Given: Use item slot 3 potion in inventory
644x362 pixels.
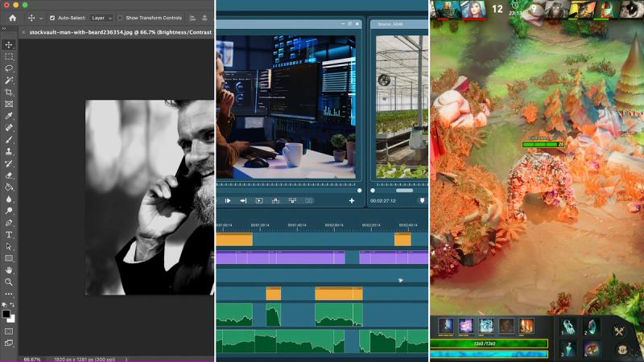Looking at the screenshot, I should click(569, 349).
